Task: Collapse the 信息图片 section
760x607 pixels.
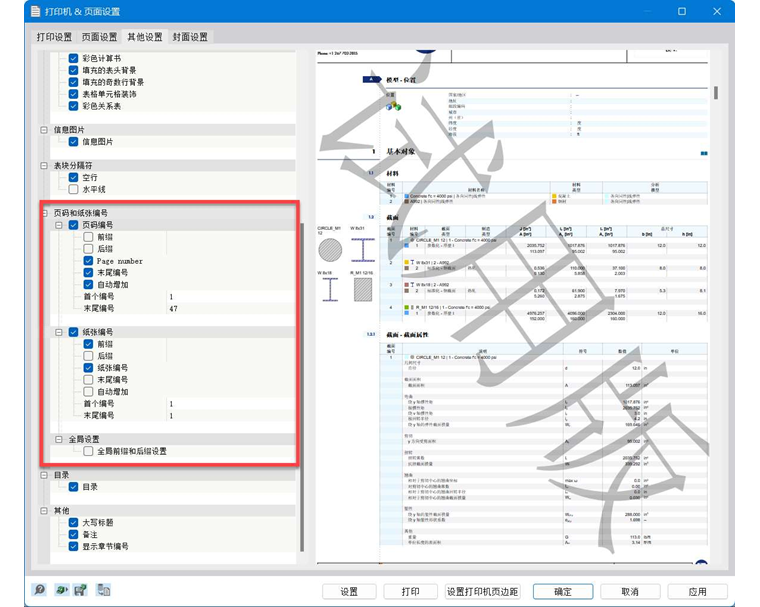Action: tap(44, 130)
